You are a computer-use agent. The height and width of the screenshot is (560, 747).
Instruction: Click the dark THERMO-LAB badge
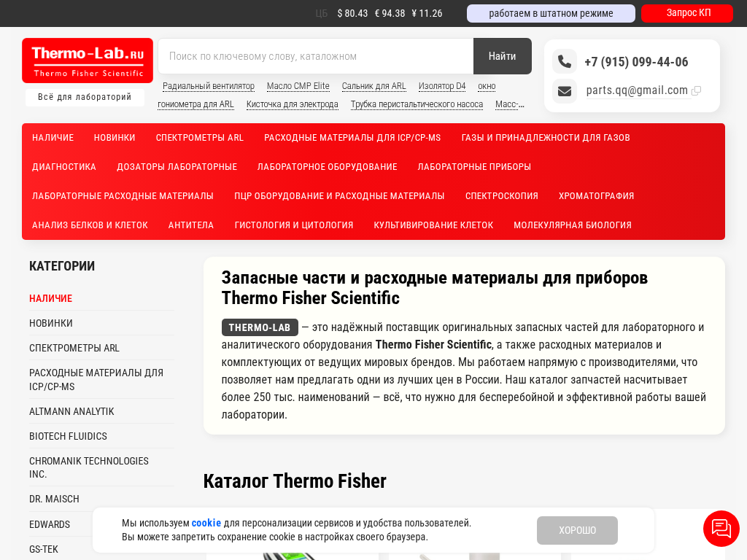pyautogui.click(x=260, y=327)
